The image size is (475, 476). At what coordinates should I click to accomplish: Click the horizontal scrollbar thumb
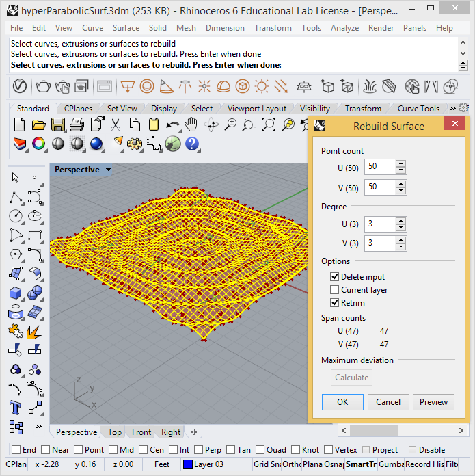374,430
